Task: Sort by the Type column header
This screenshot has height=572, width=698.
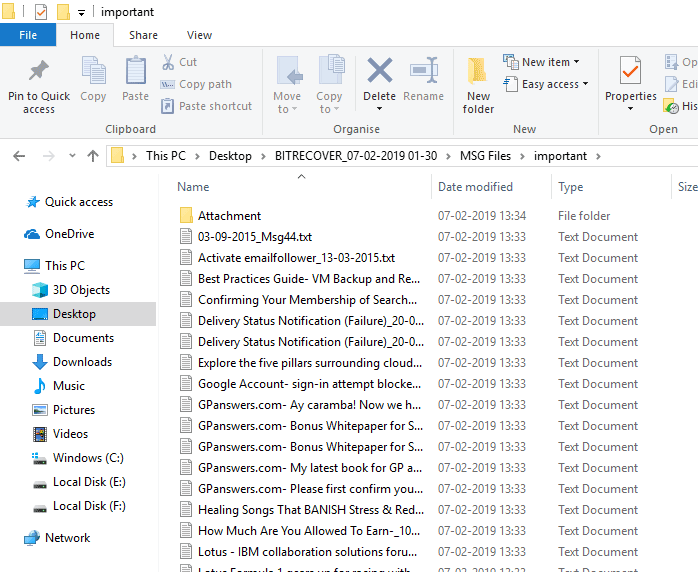Action: [570, 187]
